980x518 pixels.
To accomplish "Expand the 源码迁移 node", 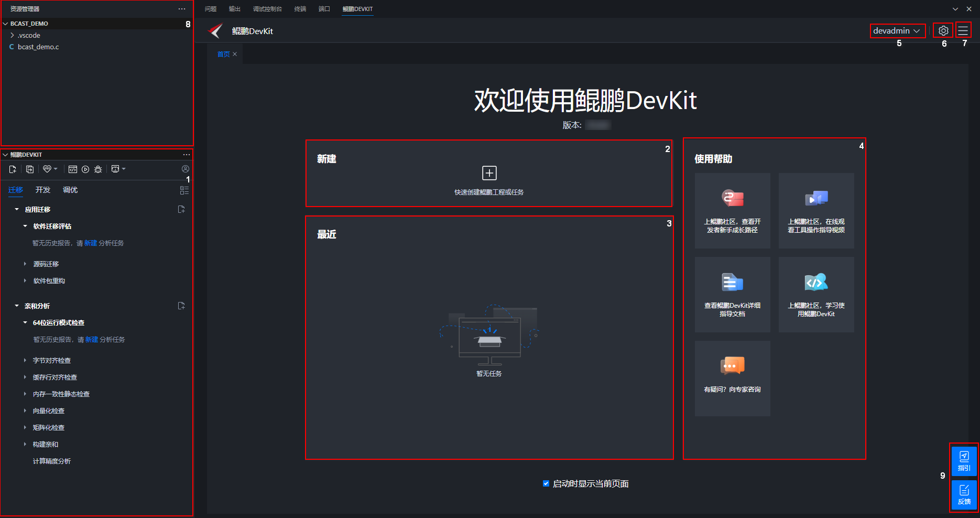I will point(25,264).
